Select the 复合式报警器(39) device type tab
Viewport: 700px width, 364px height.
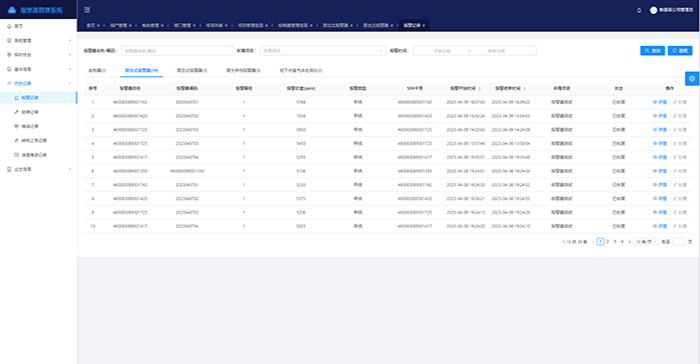pyautogui.click(x=141, y=71)
